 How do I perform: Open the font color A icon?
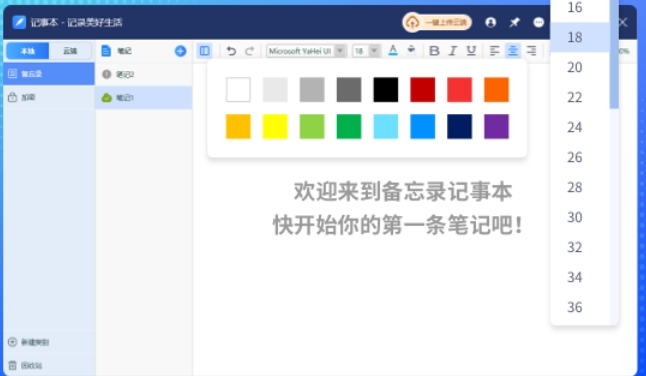pos(393,51)
